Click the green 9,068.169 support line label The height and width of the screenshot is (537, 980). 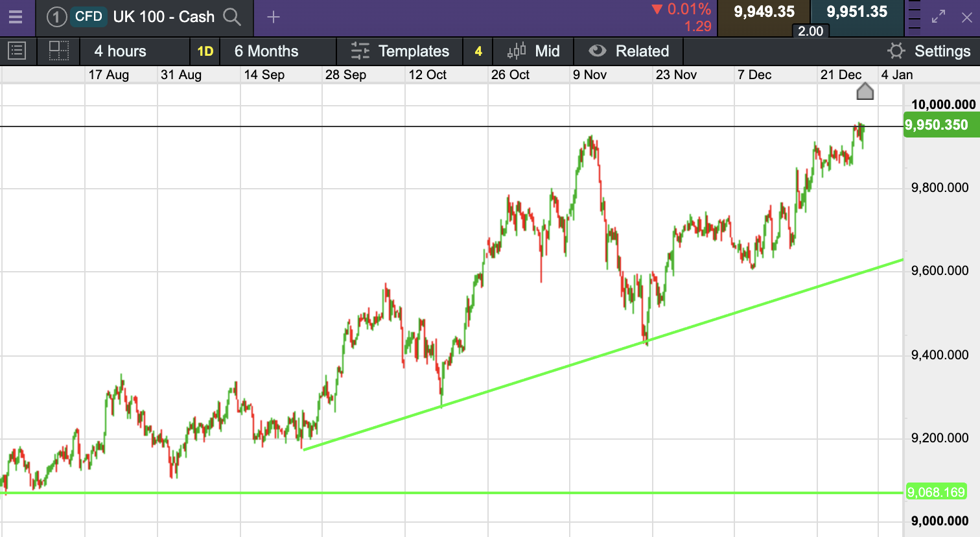936,492
